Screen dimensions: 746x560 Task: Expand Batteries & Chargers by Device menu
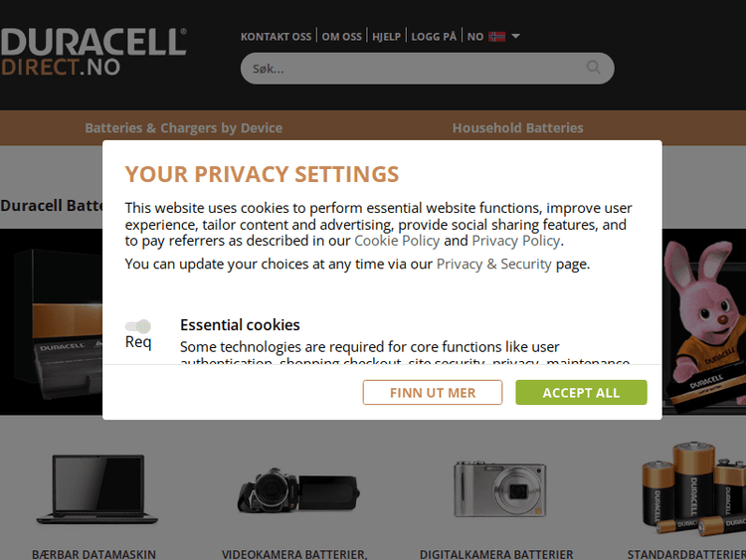[184, 128]
